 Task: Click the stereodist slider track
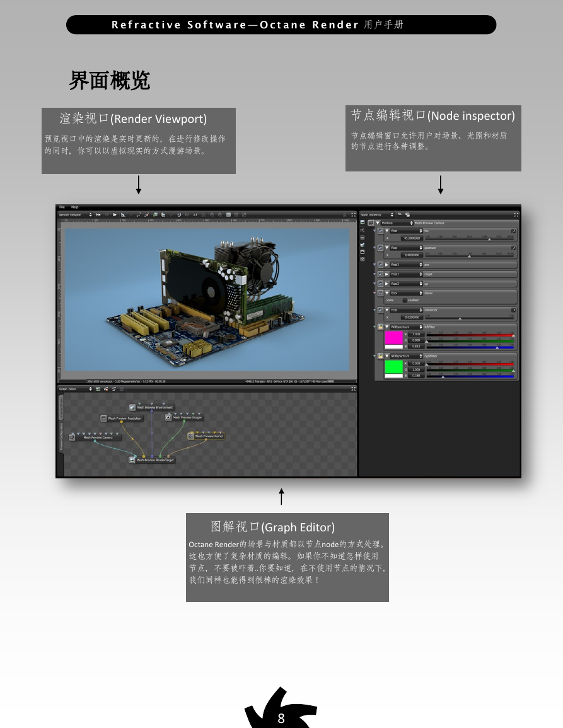click(470, 318)
